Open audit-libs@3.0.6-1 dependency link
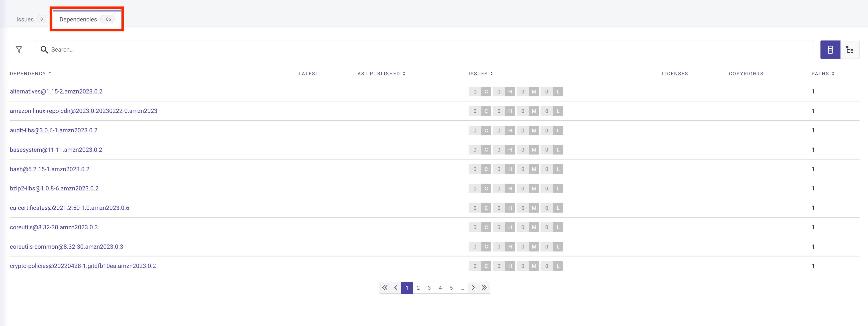Viewport: 868px width, 326px height. pyautogui.click(x=54, y=130)
